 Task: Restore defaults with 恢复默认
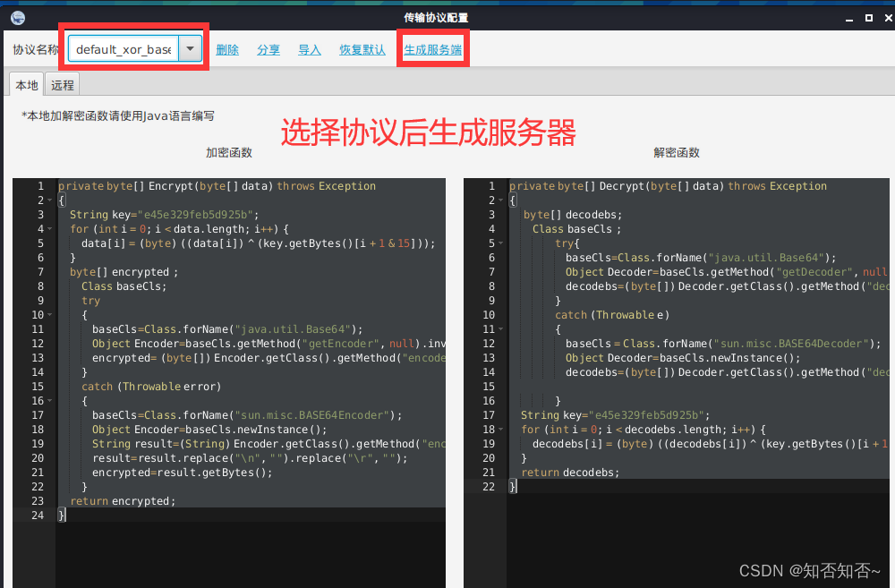[362, 50]
